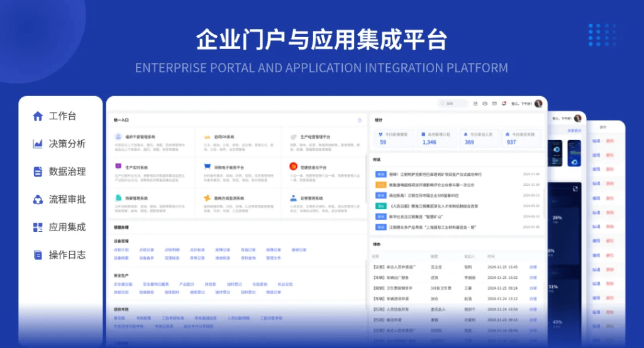Launch 协同OA系统 via OA icon
The width and height of the screenshot is (644, 348).
tap(207, 137)
